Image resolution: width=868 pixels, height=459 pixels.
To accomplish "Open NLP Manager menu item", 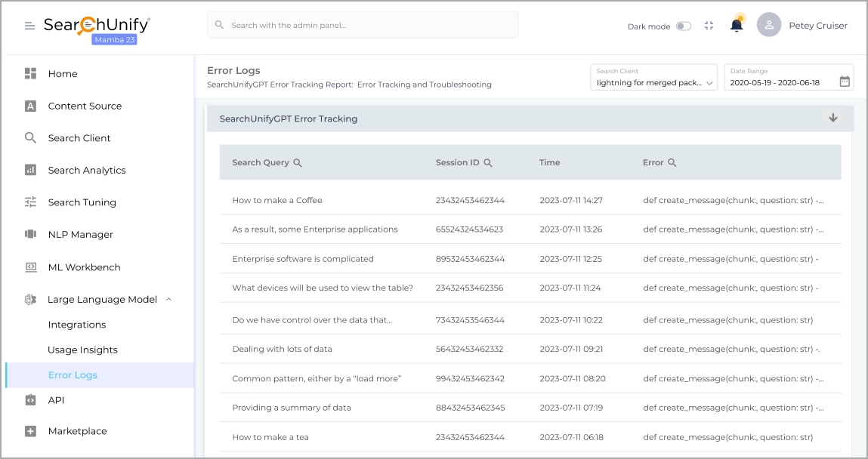I will pos(80,235).
